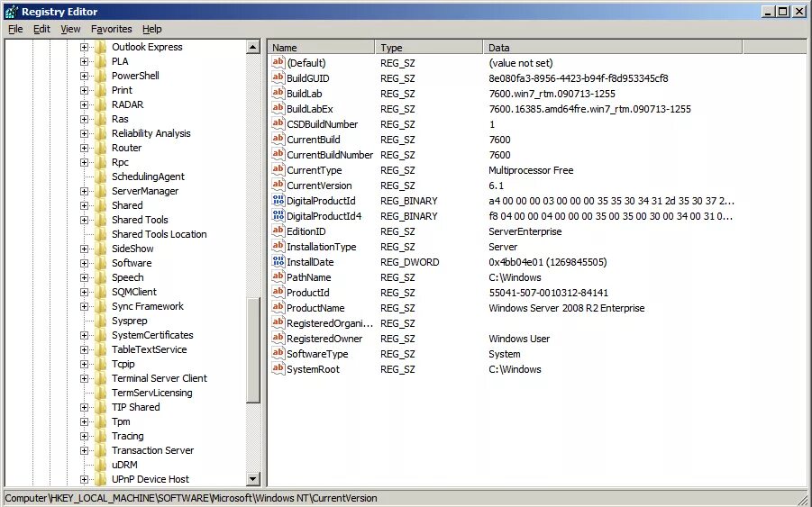Select the TableTextService key
Viewport: 812px width, 507px height.
[149, 349]
